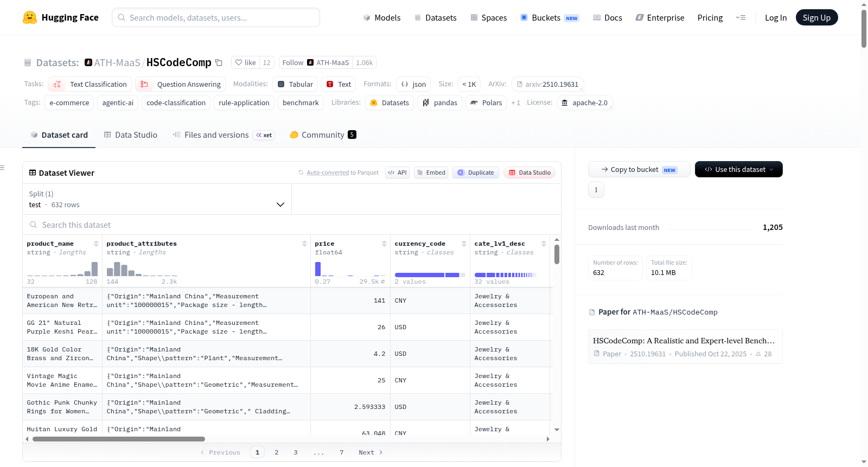Click the table vertical scrollbar thumb

tap(557, 254)
